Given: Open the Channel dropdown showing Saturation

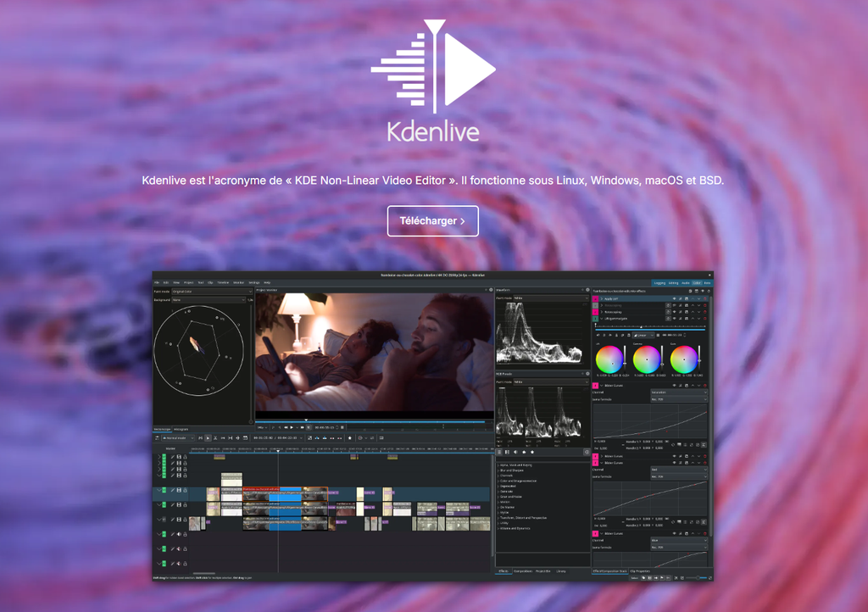Looking at the screenshot, I should click(679, 392).
